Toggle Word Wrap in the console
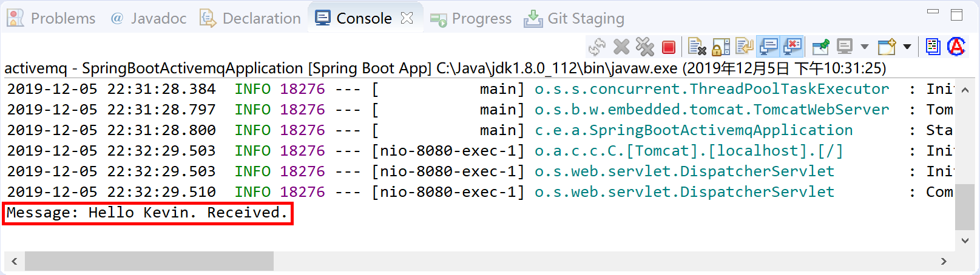 [744, 47]
